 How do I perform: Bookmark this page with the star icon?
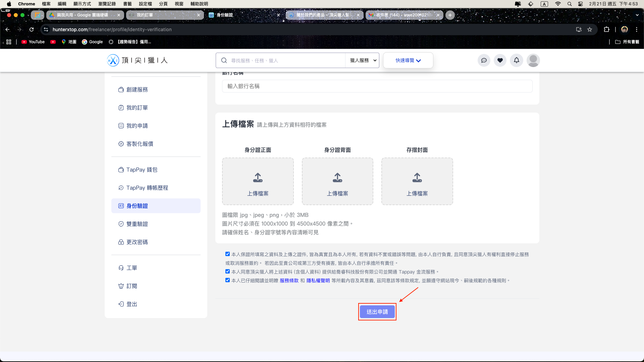point(589,29)
